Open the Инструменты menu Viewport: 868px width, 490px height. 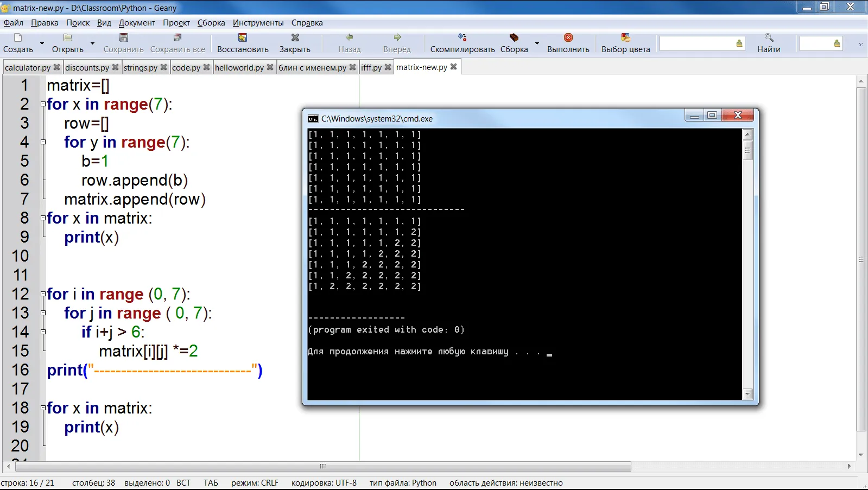[258, 23]
